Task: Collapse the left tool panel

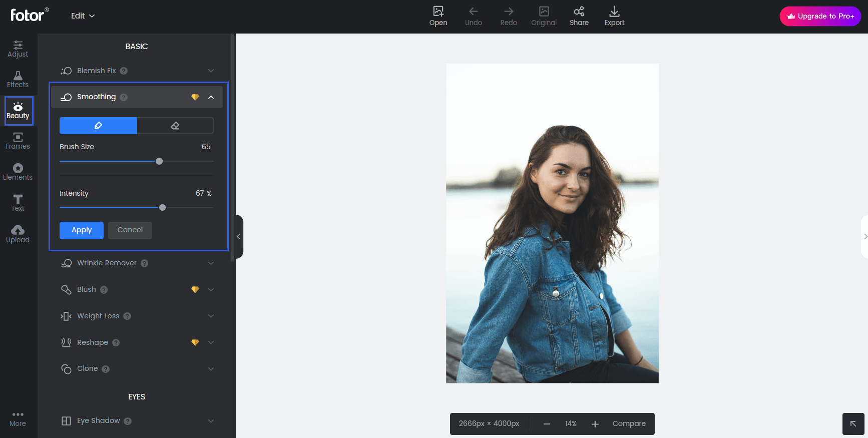Action: [x=239, y=237]
